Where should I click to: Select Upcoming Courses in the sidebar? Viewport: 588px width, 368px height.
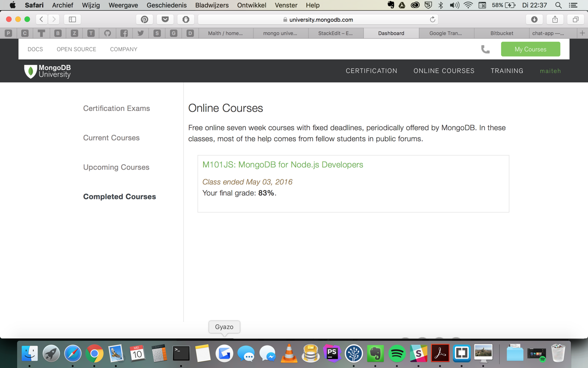tap(116, 167)
